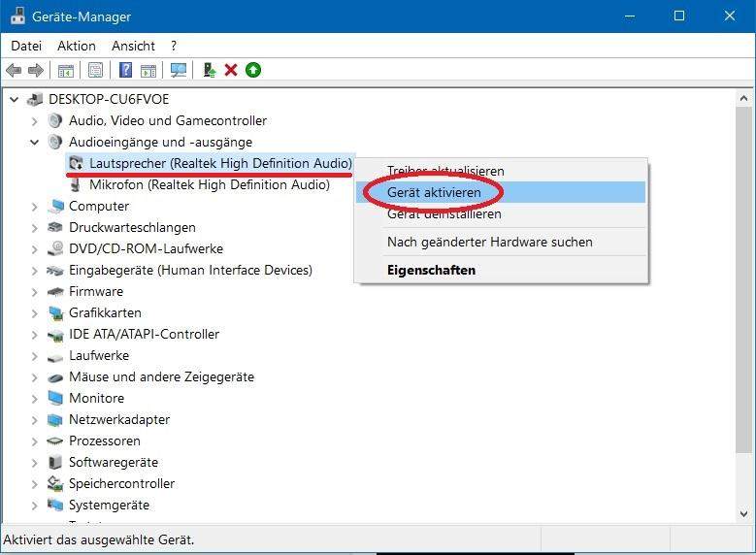Click the scan hardware monitor toolbar icon
The height and width of the screenshot is (555, 756).
(179, 71)
